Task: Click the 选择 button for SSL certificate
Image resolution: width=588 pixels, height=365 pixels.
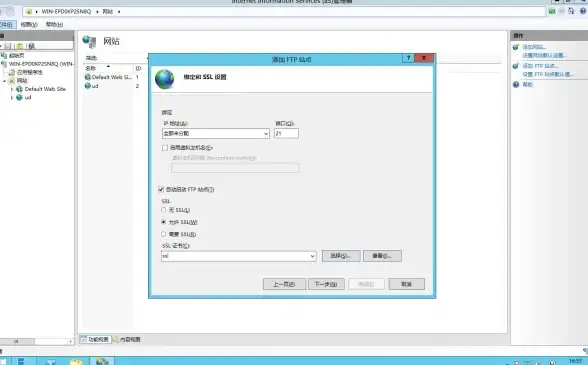Action: click(x=341, y=256)
